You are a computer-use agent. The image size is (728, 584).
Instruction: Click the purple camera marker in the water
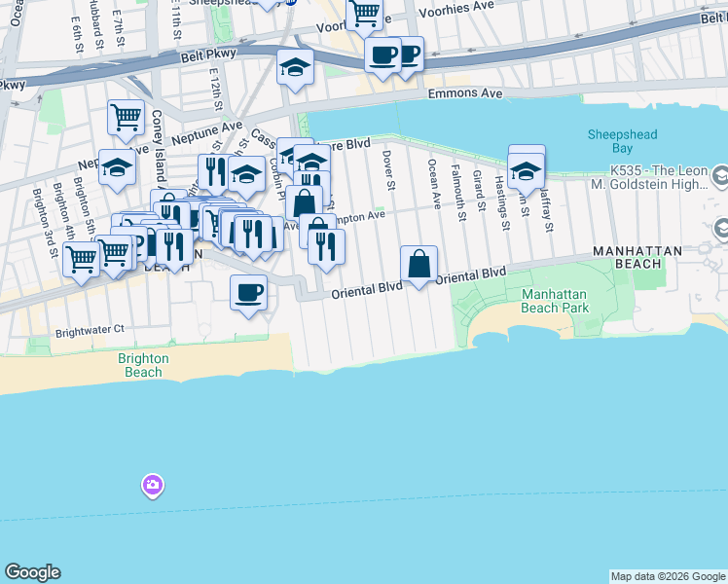click(x=152, y=486)
